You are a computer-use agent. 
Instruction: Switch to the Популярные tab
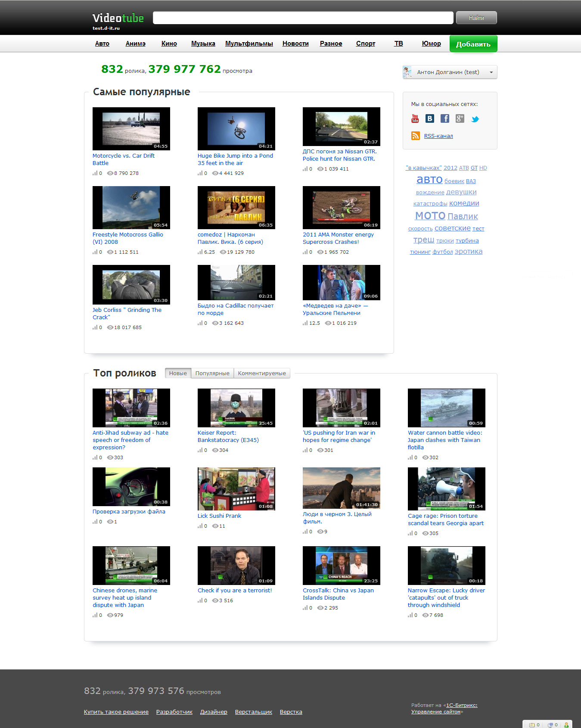coord(212,373)
